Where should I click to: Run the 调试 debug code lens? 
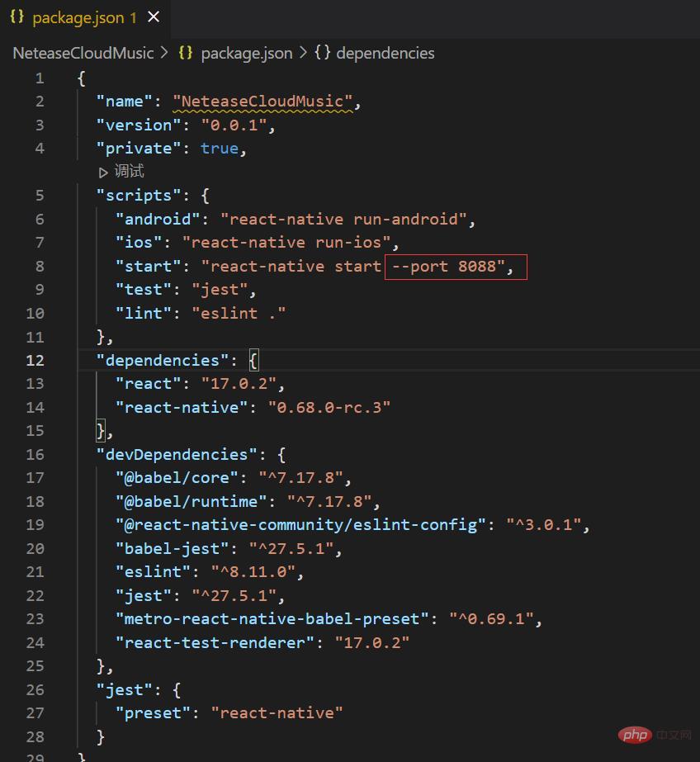click(129, 172)
